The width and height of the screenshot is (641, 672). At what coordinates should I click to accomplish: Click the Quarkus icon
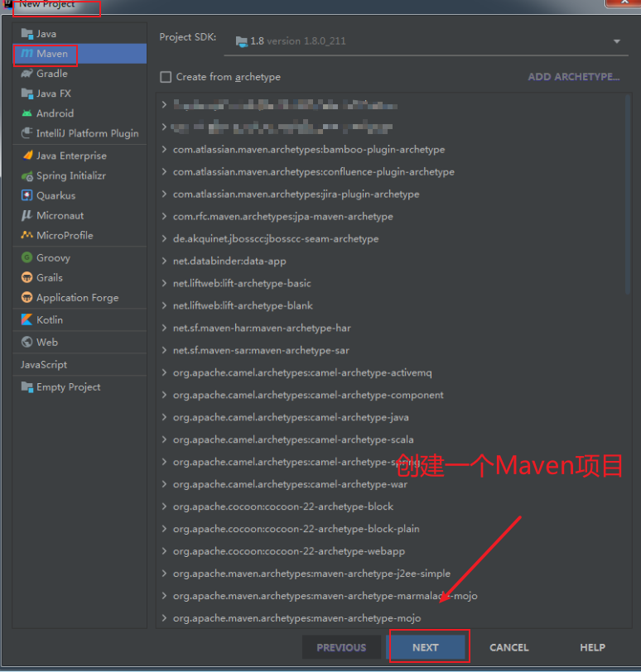point(27,195)
